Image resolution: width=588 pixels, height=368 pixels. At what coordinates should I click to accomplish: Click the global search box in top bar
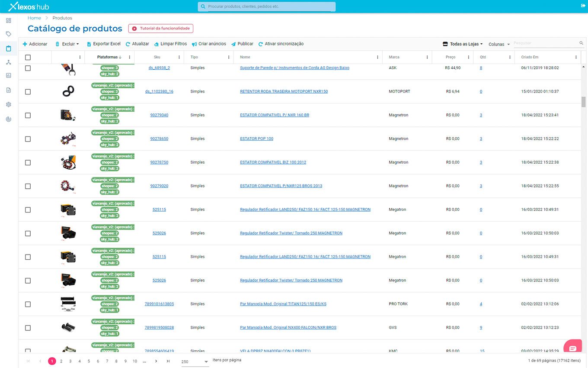[x=267, y=6]
